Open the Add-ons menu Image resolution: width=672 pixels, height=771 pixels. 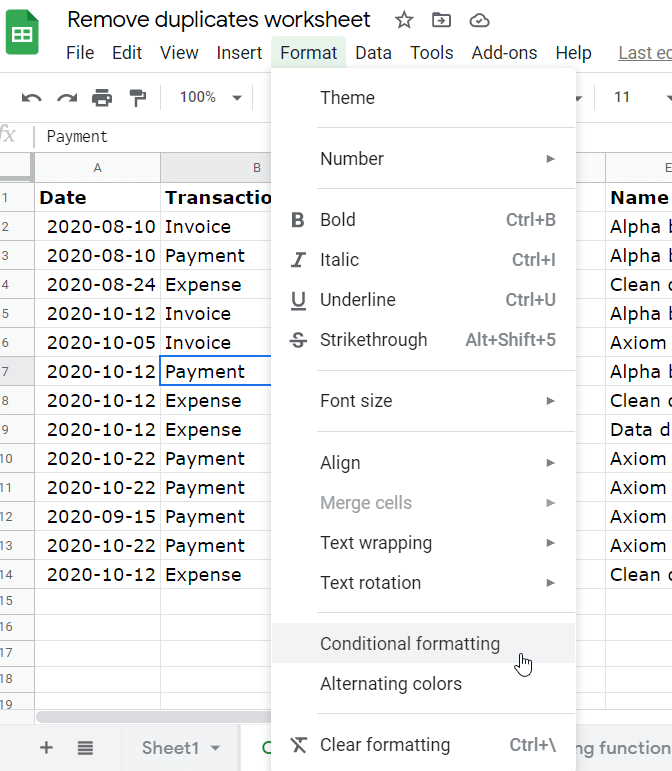pos(504,53)
